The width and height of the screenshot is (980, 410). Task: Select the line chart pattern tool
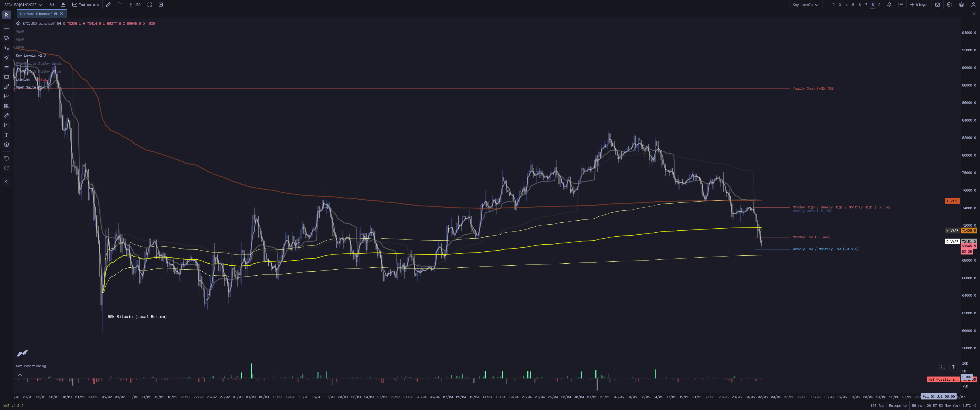pos(7,96)
